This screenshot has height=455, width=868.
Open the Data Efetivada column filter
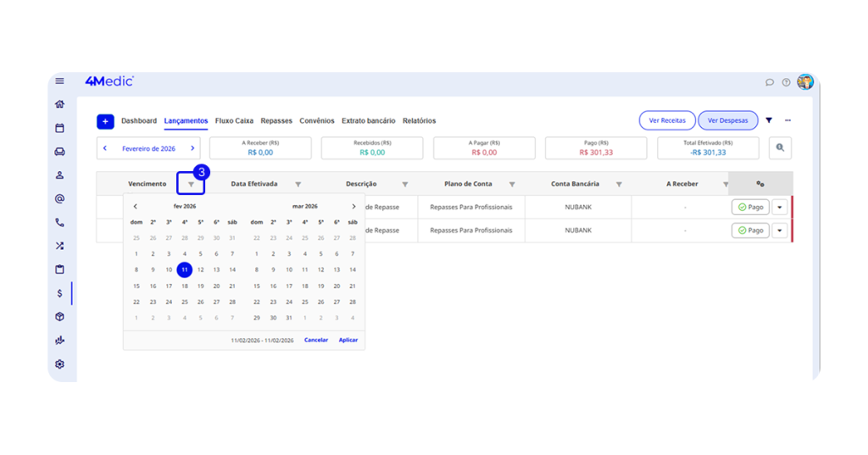click(298, 184)
